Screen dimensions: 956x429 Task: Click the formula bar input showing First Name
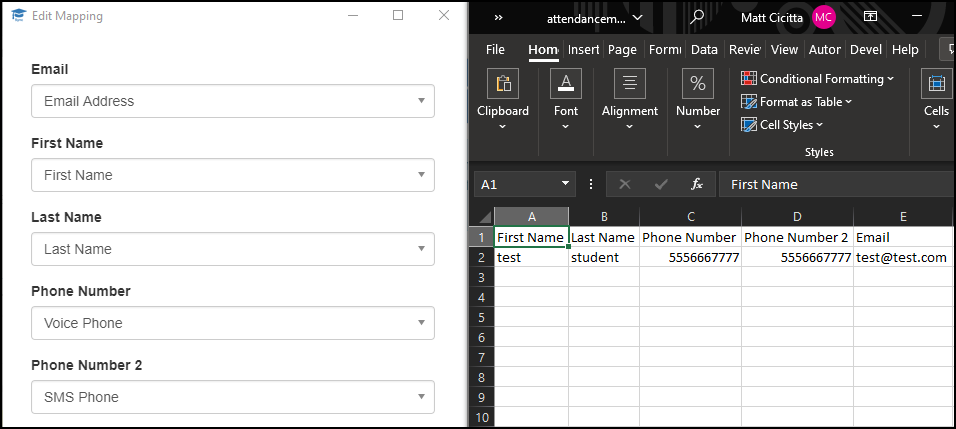(x=836, y=184)
